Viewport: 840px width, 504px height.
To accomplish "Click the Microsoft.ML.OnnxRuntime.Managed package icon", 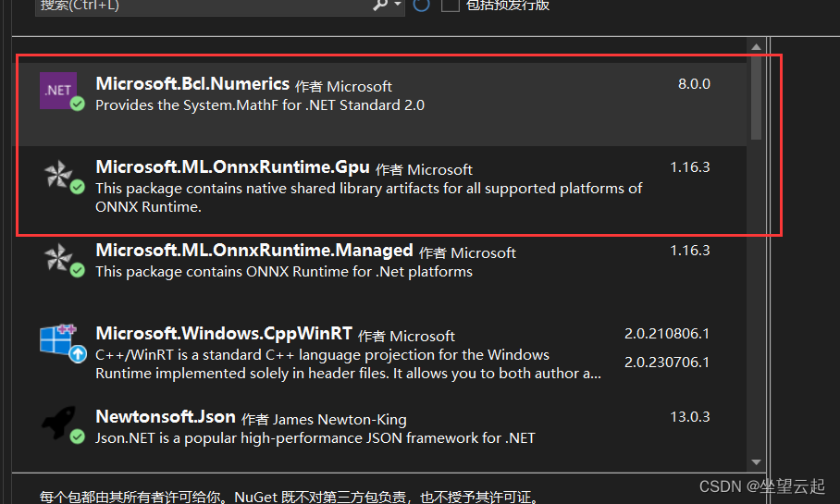I will coord(58,257).
